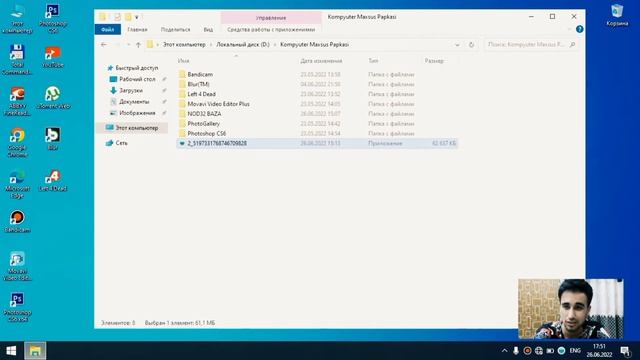The image size is (640, 360).
Task: Open YouTube desktop shortcut
Action: click(53, 57)
